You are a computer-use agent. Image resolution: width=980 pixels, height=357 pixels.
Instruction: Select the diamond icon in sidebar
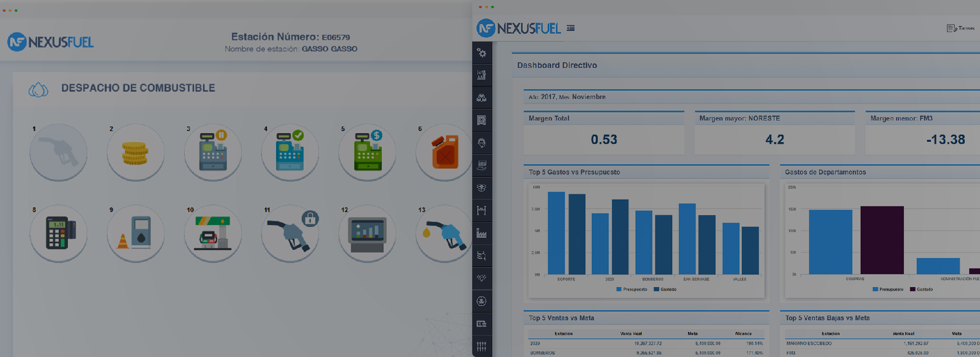point(481,278)
